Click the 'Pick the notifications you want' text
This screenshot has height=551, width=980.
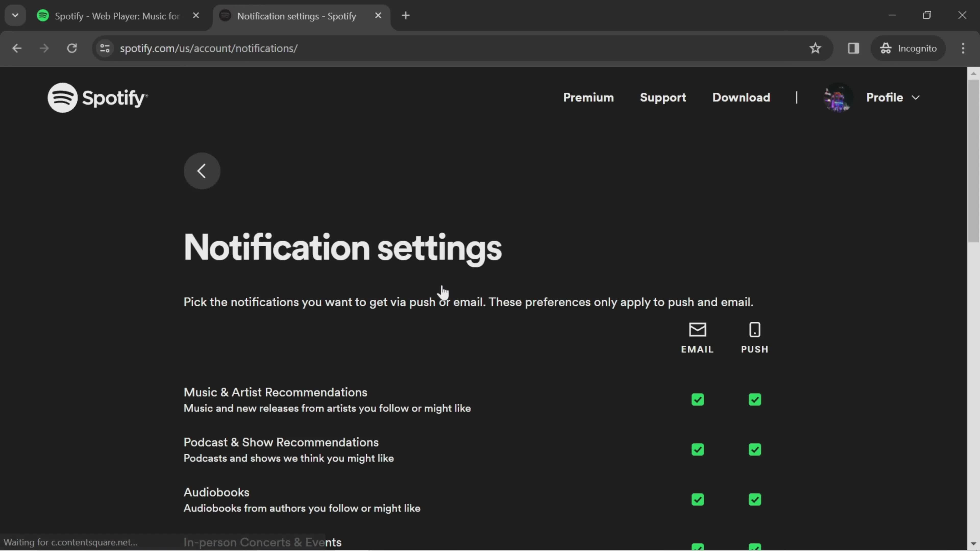468,302
